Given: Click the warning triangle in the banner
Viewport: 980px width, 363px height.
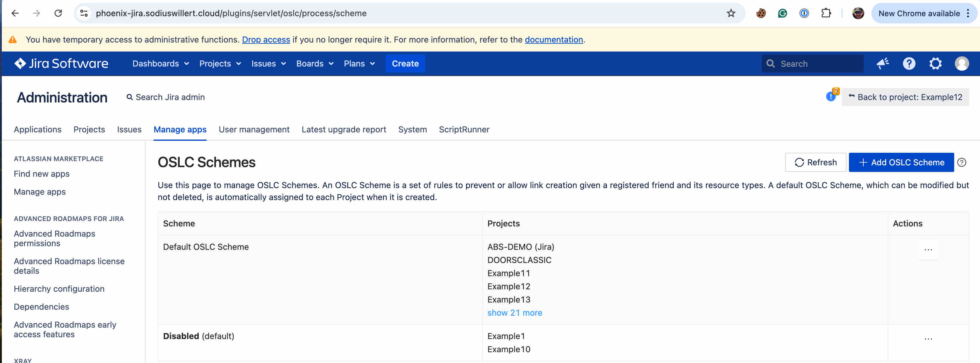Looking at the screenshot, I should click(13, 40).
